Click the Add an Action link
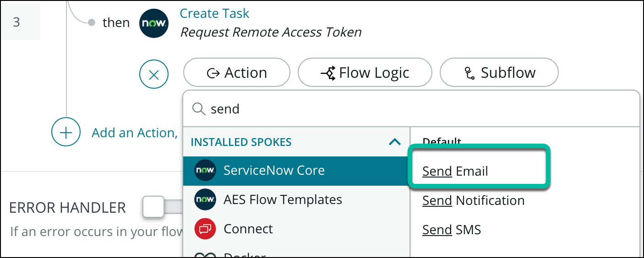Viewport: 644px width, 258px height. click(135, 133)
